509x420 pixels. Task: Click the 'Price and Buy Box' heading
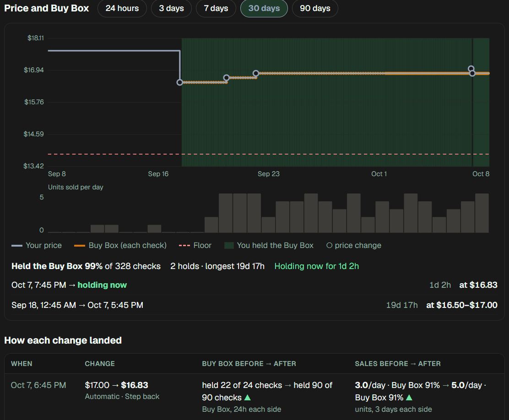[46, 8]
